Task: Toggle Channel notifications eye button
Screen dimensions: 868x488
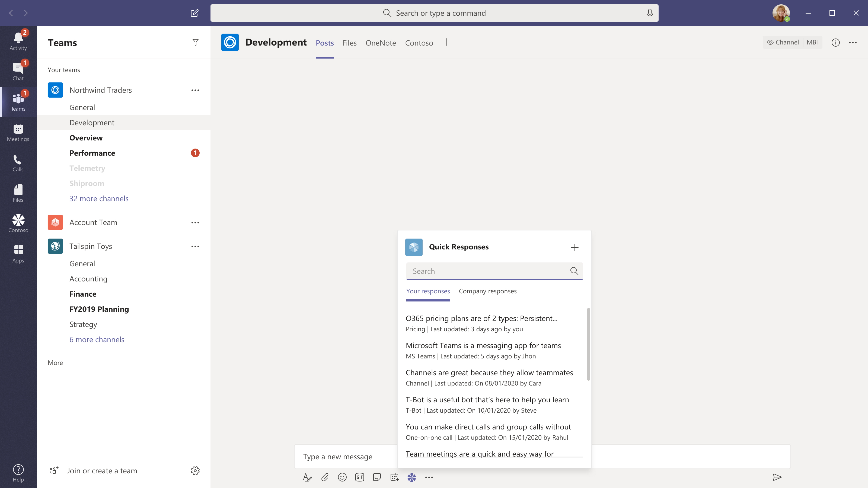Action: tap(782, 43)
